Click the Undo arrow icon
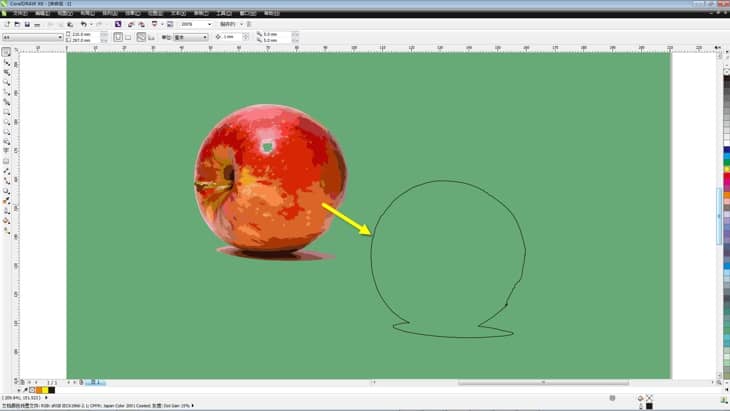 tap(83, 24)
